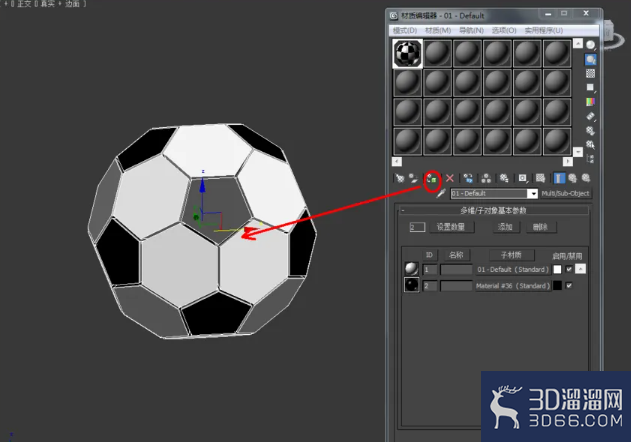Image resolution: width=631 pixels, height=442 pixels.
Task: Click the Make Material Copy icon
Action: tap(468, 178)
